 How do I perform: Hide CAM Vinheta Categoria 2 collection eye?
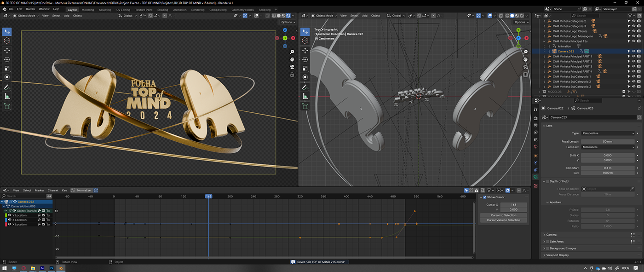pos(634,21)
